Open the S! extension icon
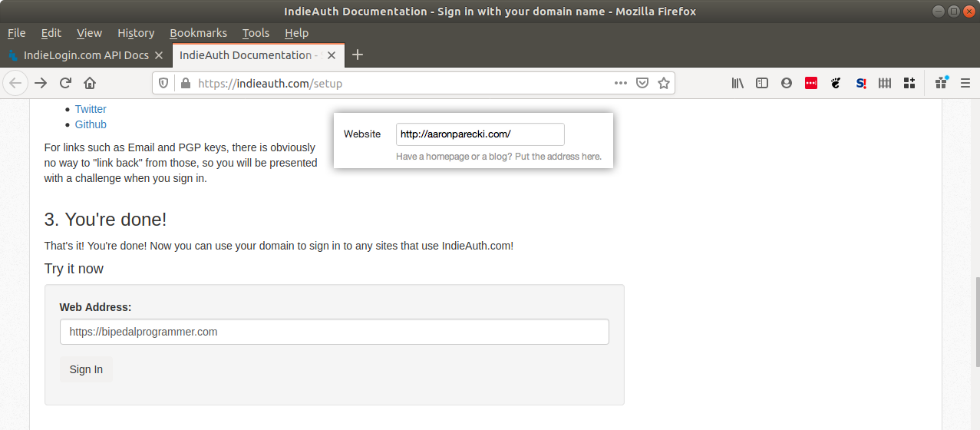Image resolution: width=980 pixels, height=430 pixels. point(860,83)
